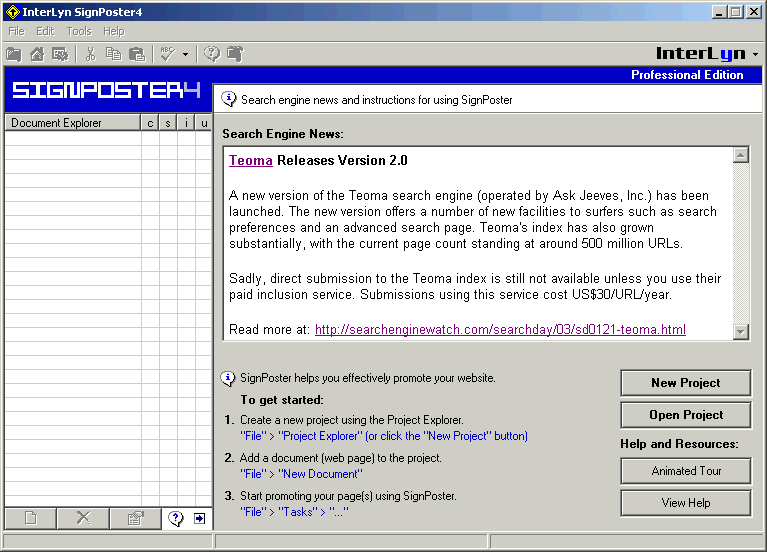767x552 pixels.
Task: Open the Edit menu
Action: (45, 31)
